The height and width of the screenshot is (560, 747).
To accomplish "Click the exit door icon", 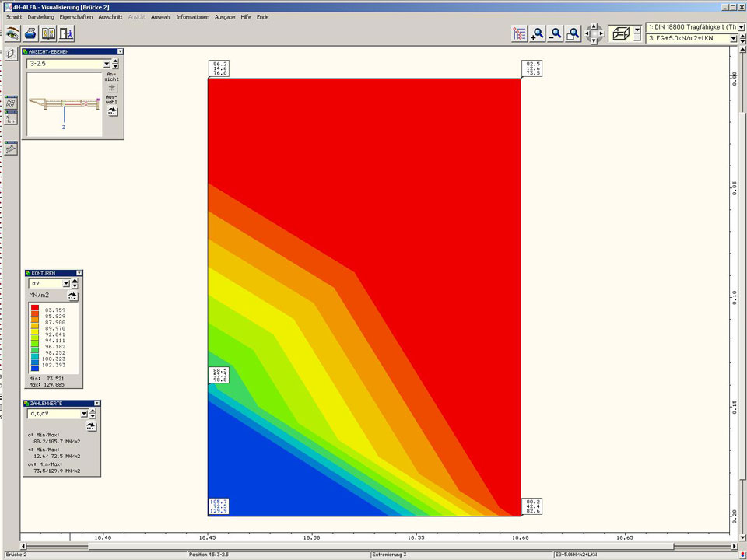I will pos(68,33).
